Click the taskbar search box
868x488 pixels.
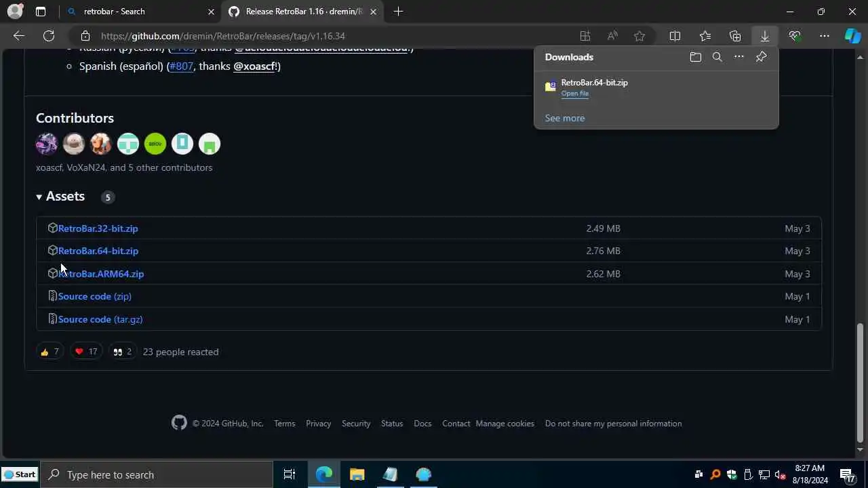click(157, 474)
